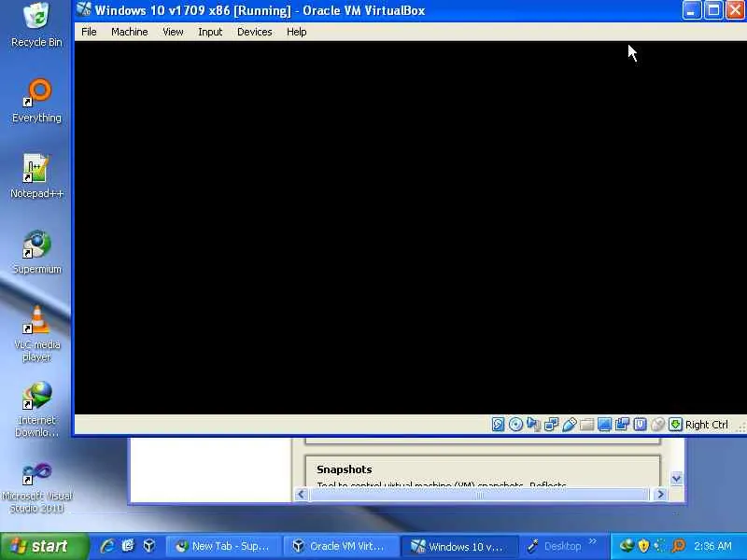Open the Help menu
This screenshot has height=560, width=747.
296,32
